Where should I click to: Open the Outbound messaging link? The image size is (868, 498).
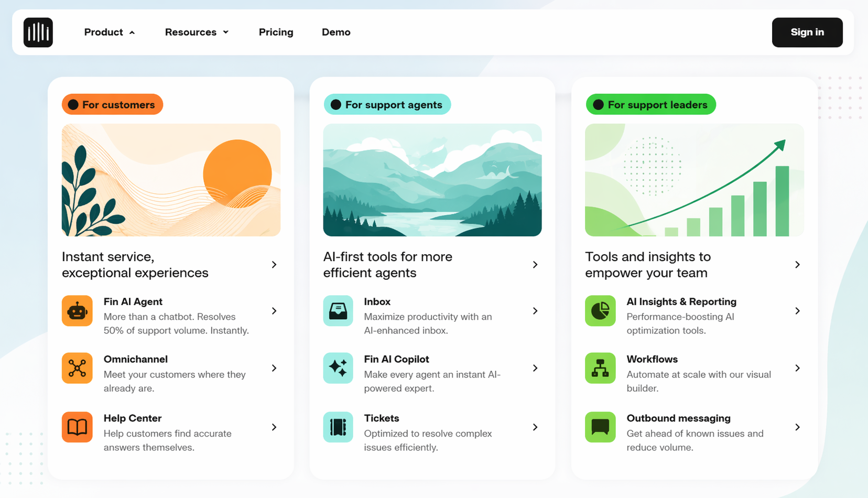point(679,418)
